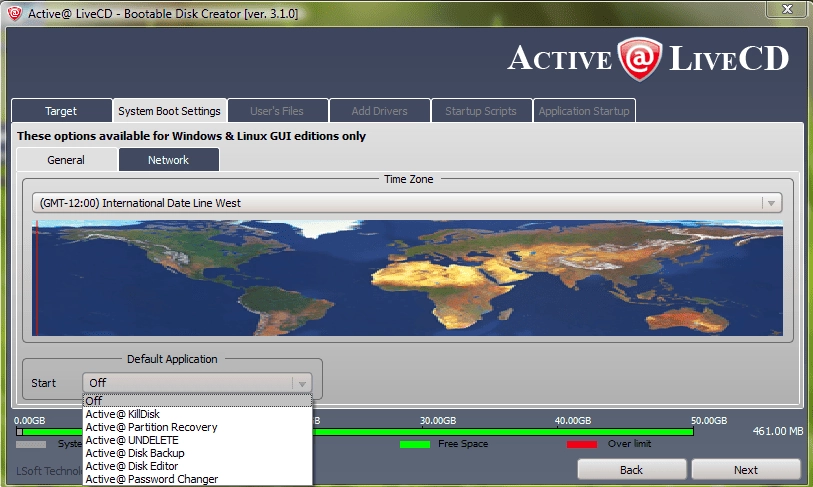Choose Active@ Password Changer from the list
The width and height of the screenshot is (813, 487).
tap(198, 479)
